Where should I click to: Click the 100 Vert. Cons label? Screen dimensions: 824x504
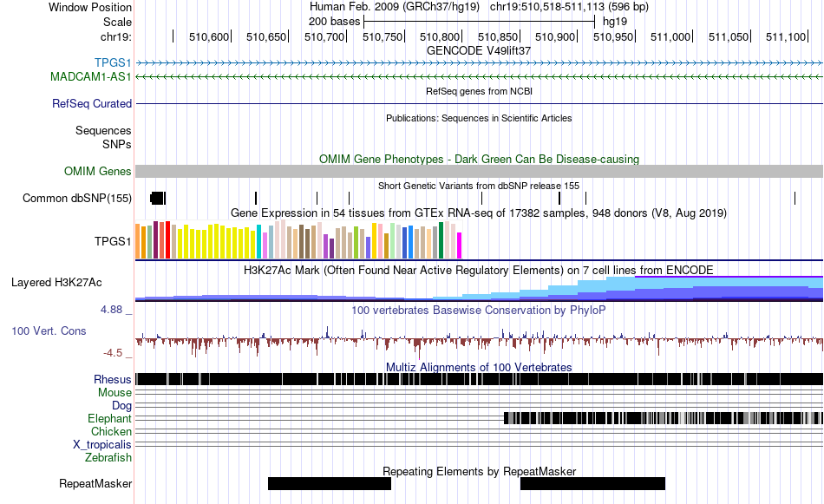click(x=49, y=331)
